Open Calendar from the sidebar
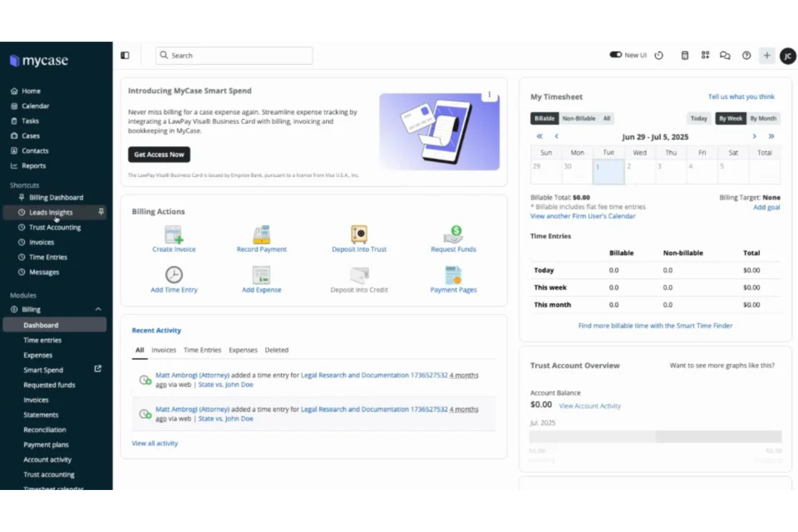The image size is (798, 532). [x=36, y=106]
